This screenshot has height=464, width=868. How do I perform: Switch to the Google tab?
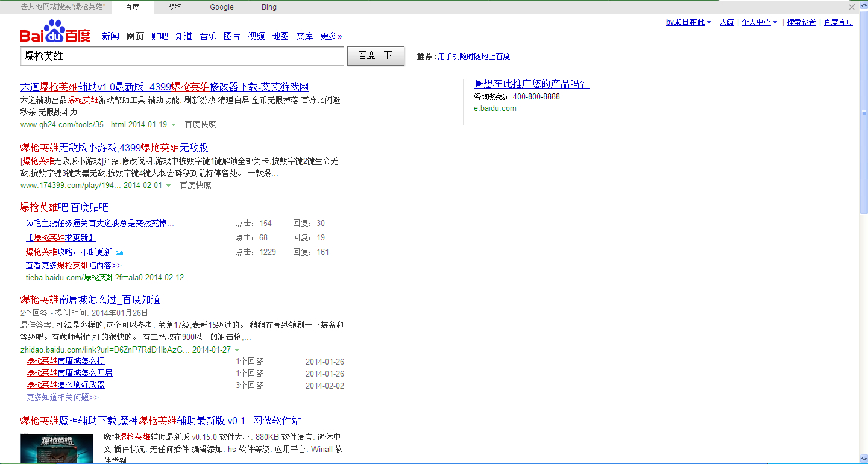222,7
